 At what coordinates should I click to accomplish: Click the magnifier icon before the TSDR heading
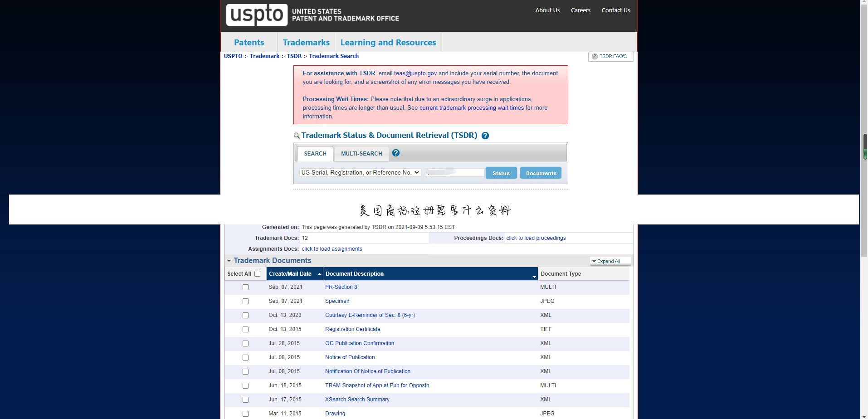pos(297,136)
